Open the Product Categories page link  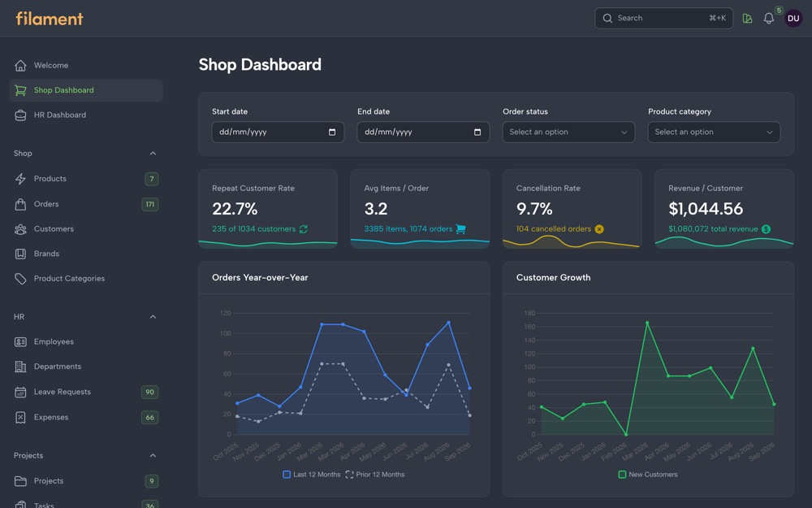86,279
